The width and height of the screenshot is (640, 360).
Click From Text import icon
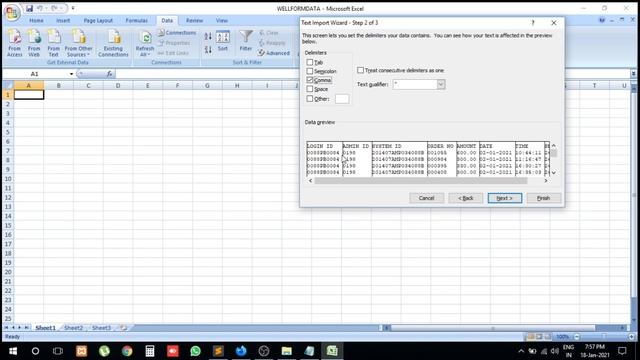coord(53,43)
